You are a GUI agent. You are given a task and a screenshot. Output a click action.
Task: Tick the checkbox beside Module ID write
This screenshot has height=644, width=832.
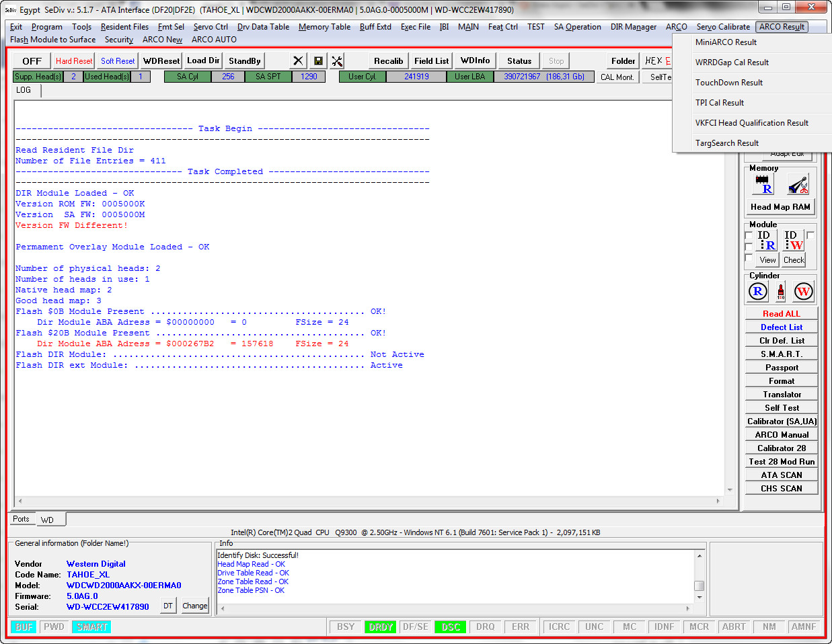(810, 235)
